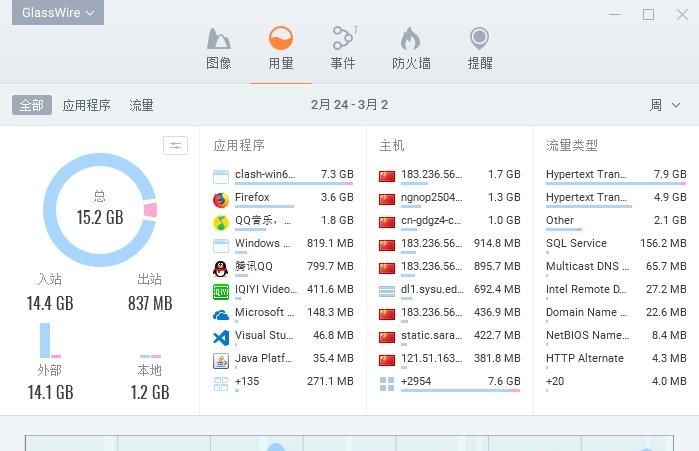The image size is (699, 451).
Task: Open the 事件 events icon
Action: (x=343, y=38)
